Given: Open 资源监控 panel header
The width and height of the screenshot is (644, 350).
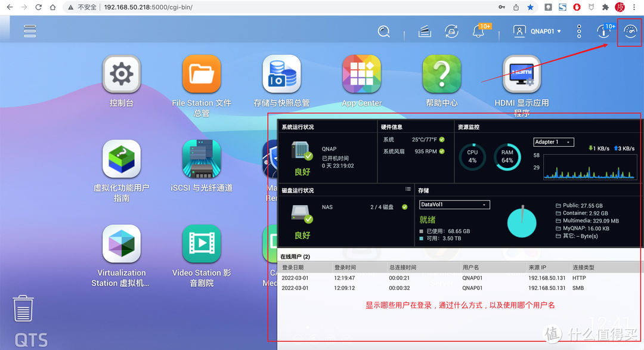Looking at the screenshot, I should click(x=469, y=128).
